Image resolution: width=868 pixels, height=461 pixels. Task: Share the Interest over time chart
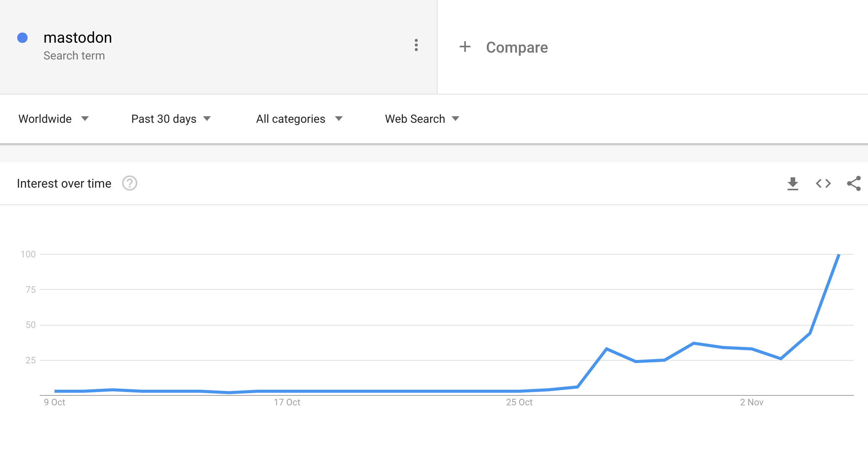854,183
